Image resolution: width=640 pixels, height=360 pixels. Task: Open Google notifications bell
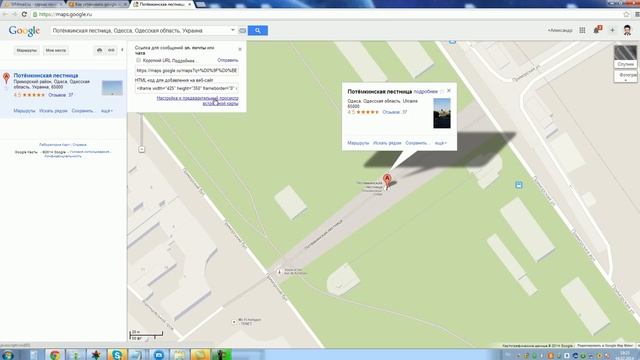597,30
